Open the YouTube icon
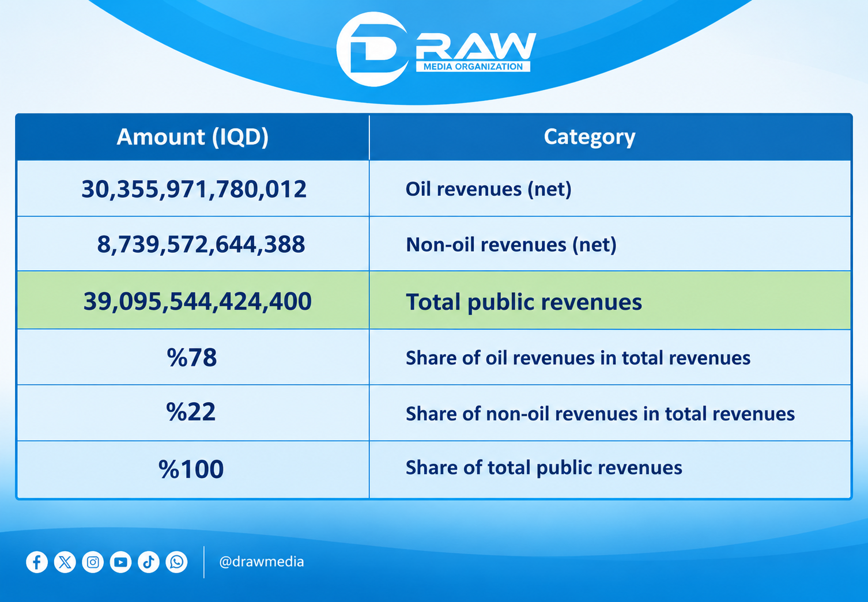This screenshot has height=602, width=868. coord(120,562)
